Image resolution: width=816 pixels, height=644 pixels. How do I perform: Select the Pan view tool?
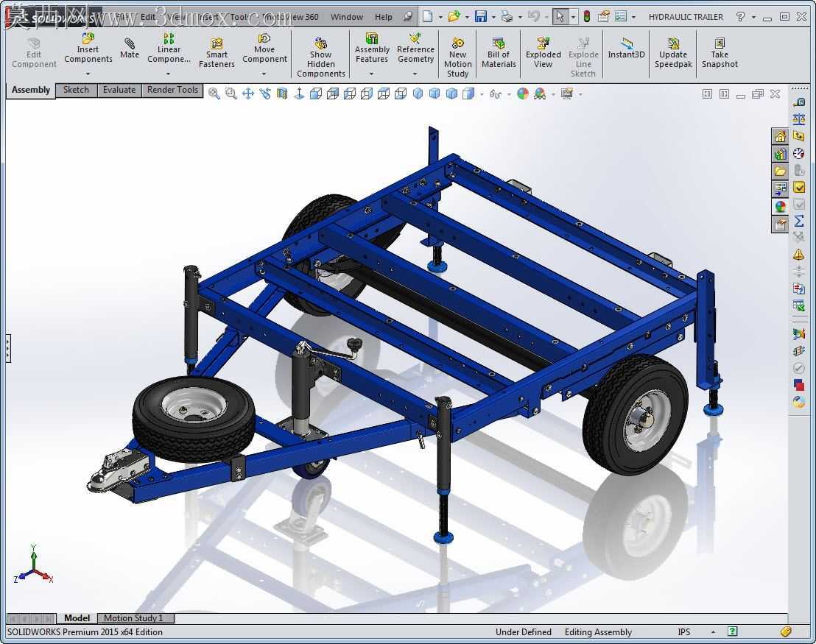click(248, 93)
